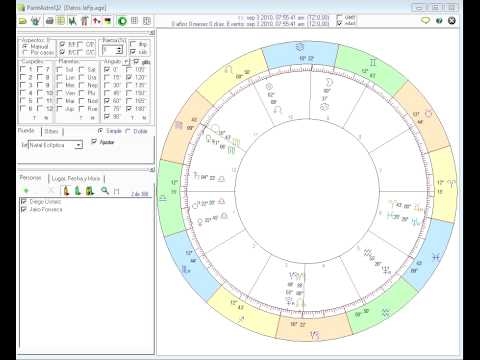Toggle the 180° angle checkbox
The image size is (480, 360).
point(129,108)
